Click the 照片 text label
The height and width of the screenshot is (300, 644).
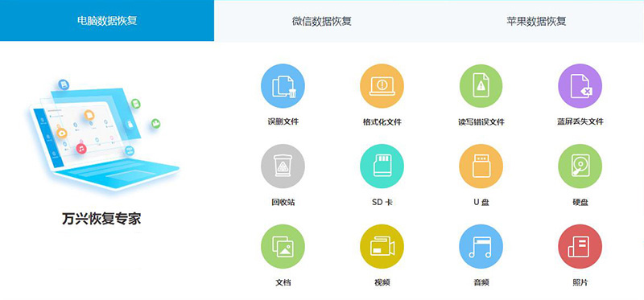(580, 282)
